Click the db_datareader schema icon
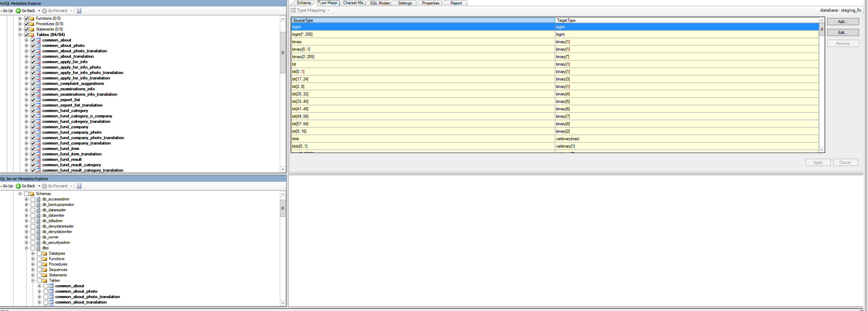868x311 pixels. tap(38, 210)
